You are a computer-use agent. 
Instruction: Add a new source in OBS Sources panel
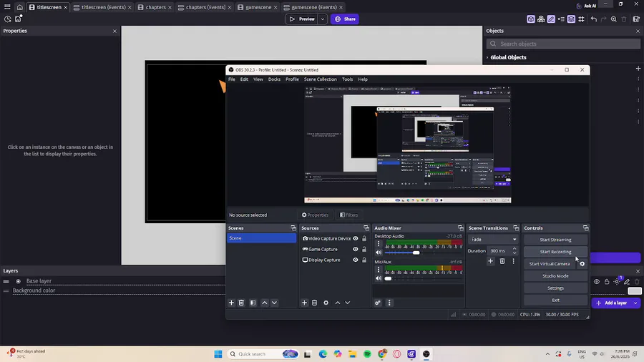coord(304,303)
